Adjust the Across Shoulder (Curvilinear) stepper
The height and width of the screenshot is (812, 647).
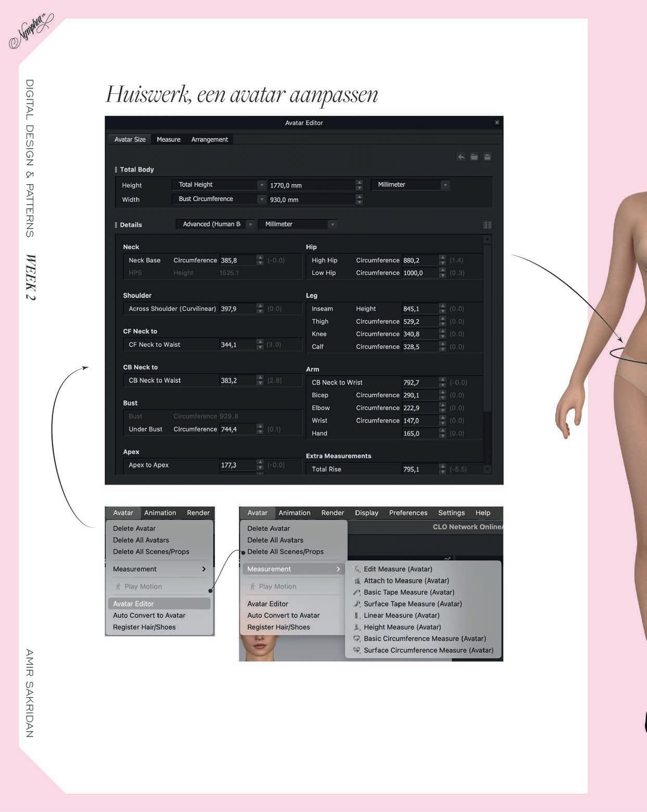point(260,309)
